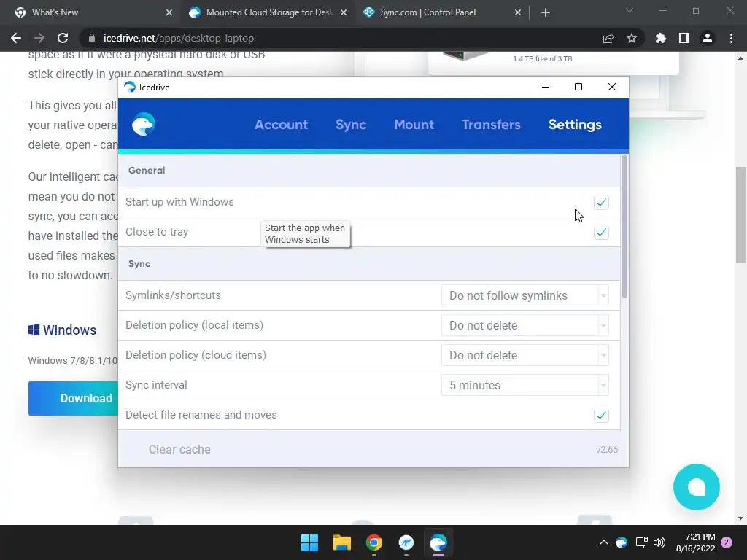Viewport: 747px width, 560px height.
Task: Click the share page icon in the address bar
Action: [x=608, y=38]
